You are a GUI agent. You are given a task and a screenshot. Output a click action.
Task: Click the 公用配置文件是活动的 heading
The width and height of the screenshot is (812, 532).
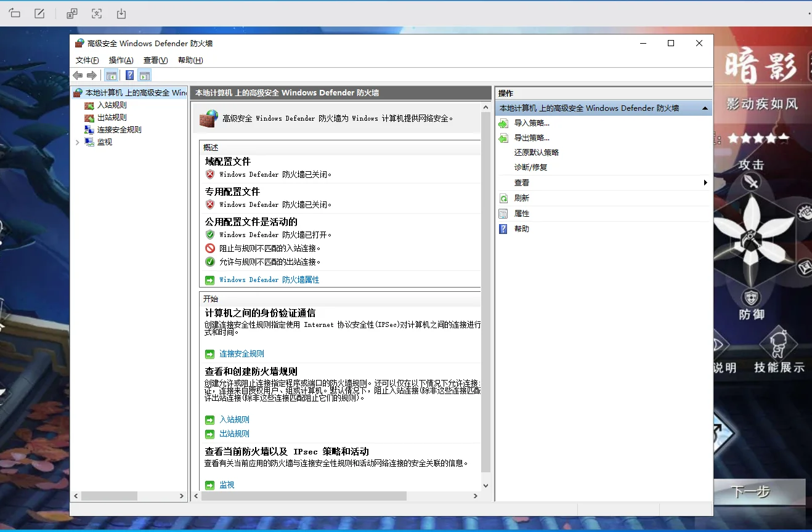251,222
